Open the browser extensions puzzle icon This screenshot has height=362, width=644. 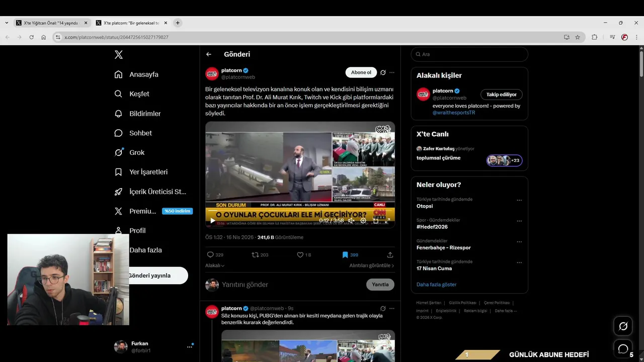tap(594, 37)
